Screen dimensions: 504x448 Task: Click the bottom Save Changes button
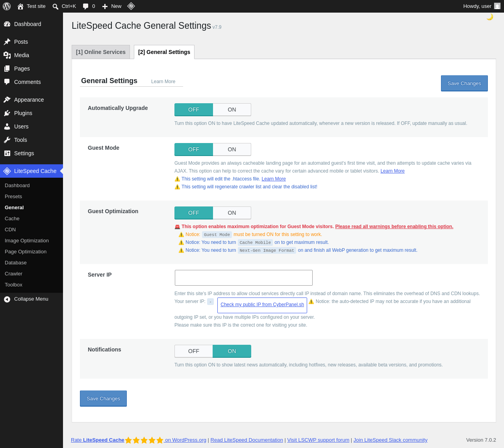click(x=103, y=398)
